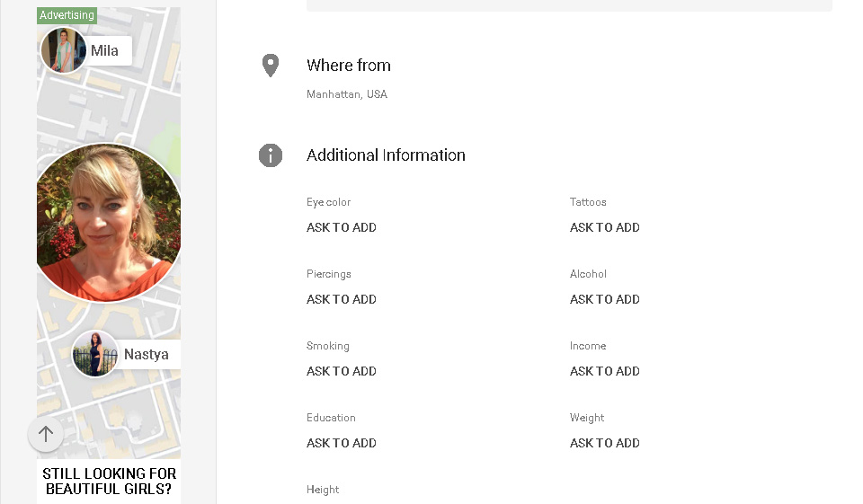Click the Manhattan, USA location text
This screenshot has height=504, width=863.
(x=347, y=94)
